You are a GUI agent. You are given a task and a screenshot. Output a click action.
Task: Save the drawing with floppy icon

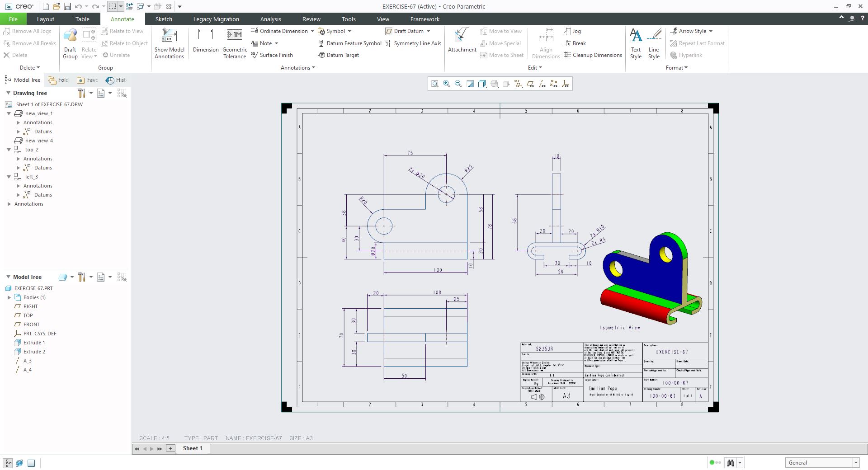67,6
